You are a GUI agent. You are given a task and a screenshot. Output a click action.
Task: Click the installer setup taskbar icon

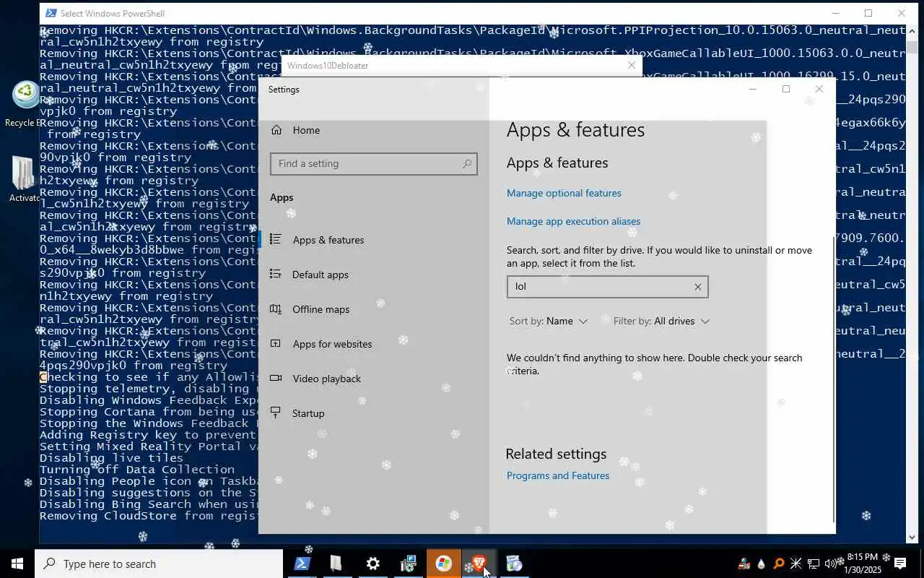(x=409, y=564)
